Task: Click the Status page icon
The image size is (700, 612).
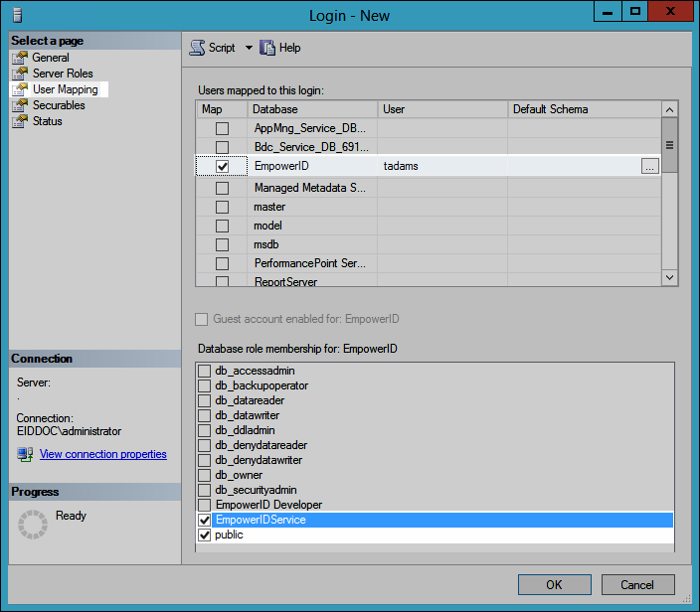Action: point(20,121)
